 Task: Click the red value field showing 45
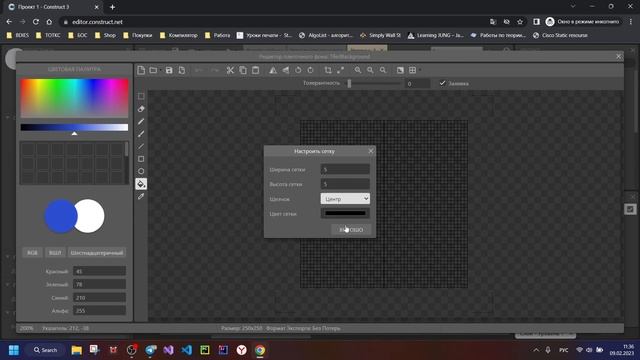[99, 271]
